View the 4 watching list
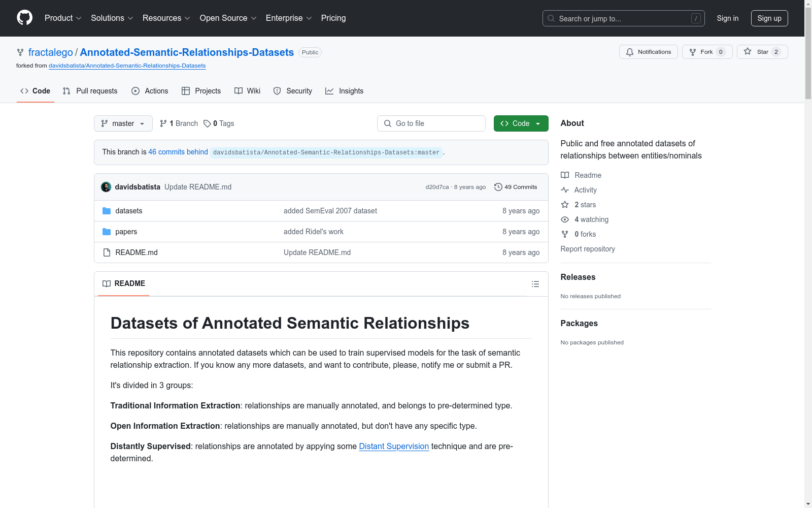Image resolution: width=812 pixels, height=508 pixels. (585, 219)
